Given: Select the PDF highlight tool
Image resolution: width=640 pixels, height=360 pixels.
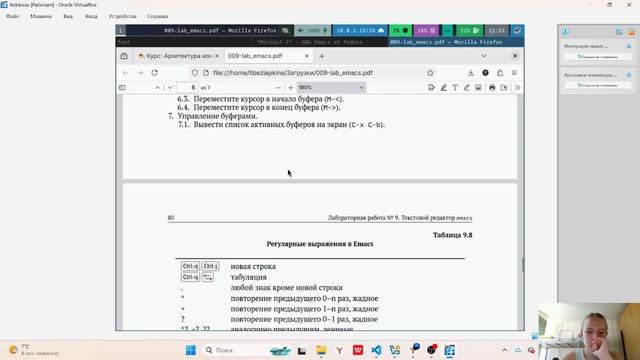Looking at the screenshot, I should [443, 87].
